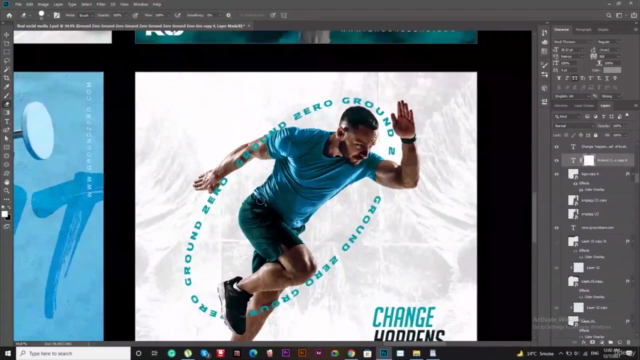Select the Horizontal Type tool
Image resolution: width=640 pixels, height=360 pixels.
coord(7,122)
